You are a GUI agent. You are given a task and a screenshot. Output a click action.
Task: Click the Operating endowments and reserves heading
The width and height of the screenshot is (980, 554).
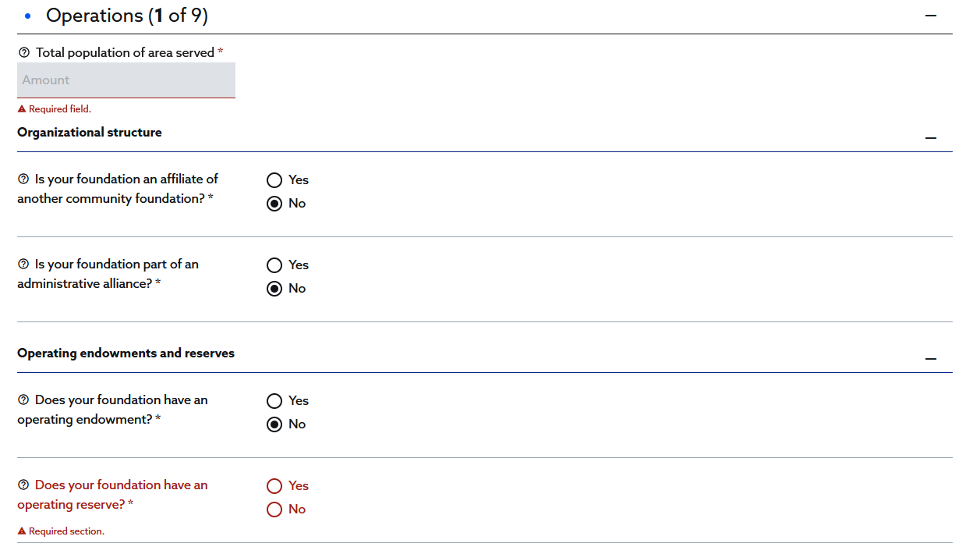[126, 353]
